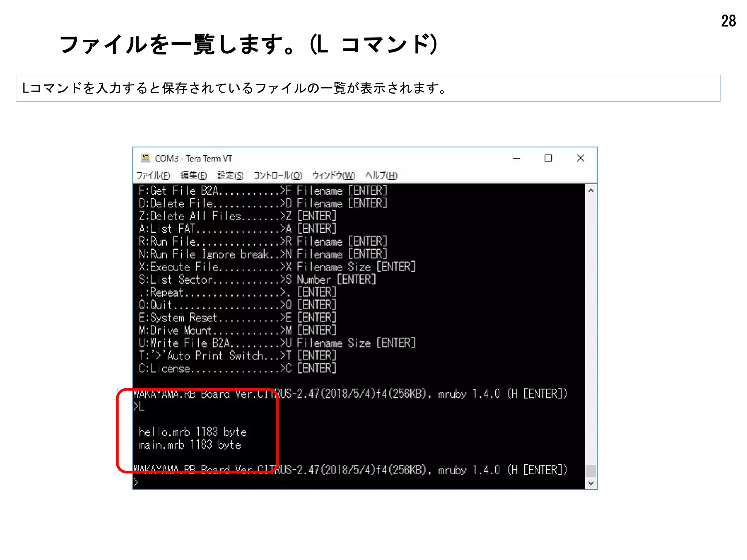
Task: Click the 'hello.mrb 1183 byte' line
Action: 193,432
